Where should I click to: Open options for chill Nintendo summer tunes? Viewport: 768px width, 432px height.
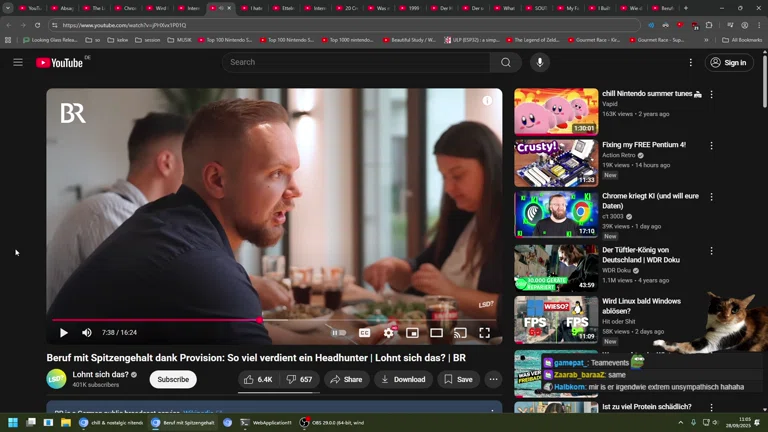coord(711,94)
